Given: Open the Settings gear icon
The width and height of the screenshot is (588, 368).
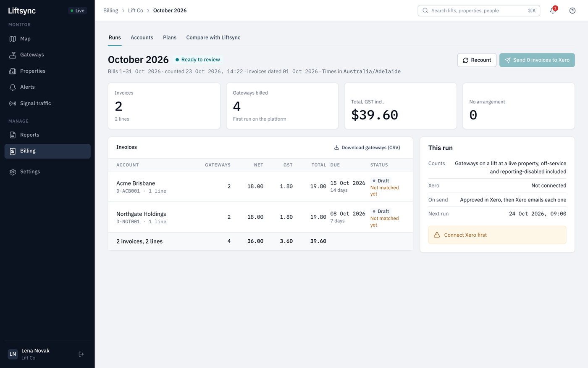Looking at the screenshot, I should tap(13, 172).
